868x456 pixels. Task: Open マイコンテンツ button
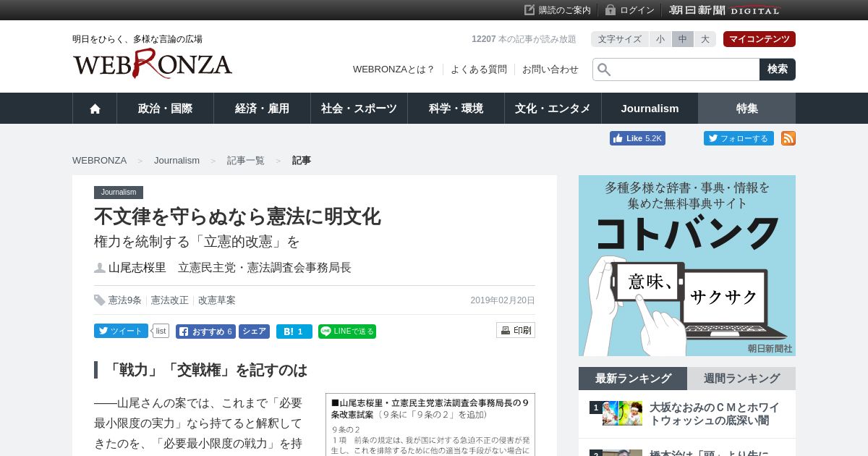point(759,39)
